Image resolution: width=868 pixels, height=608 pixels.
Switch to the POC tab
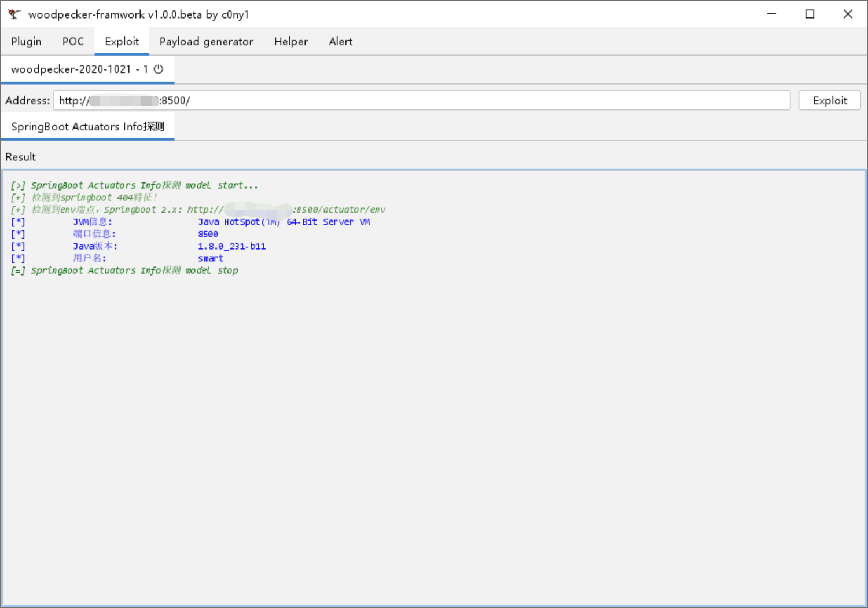[x=73, y=42]
